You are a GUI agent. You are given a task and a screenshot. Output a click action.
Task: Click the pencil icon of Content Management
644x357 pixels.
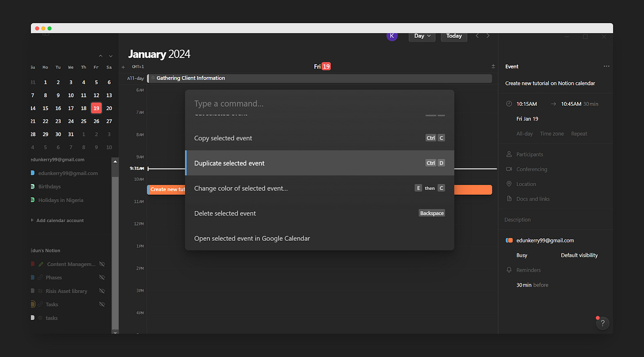click(41, 264)
